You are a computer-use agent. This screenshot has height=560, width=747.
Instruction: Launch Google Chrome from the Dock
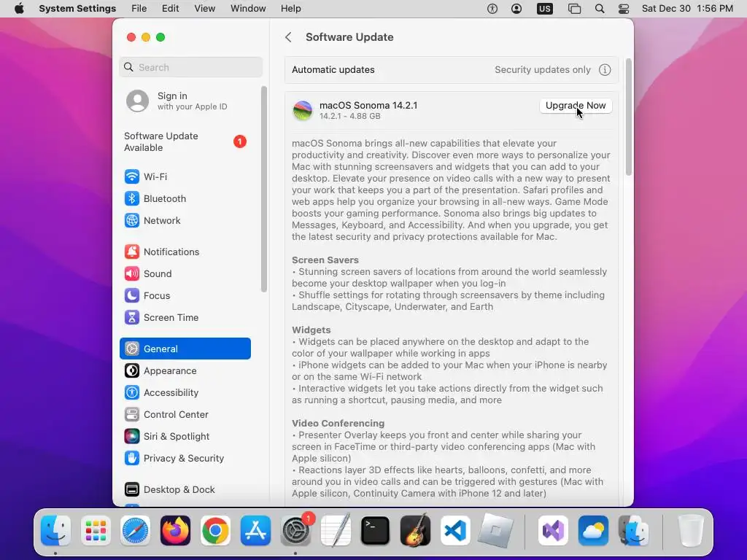(215, 531)
